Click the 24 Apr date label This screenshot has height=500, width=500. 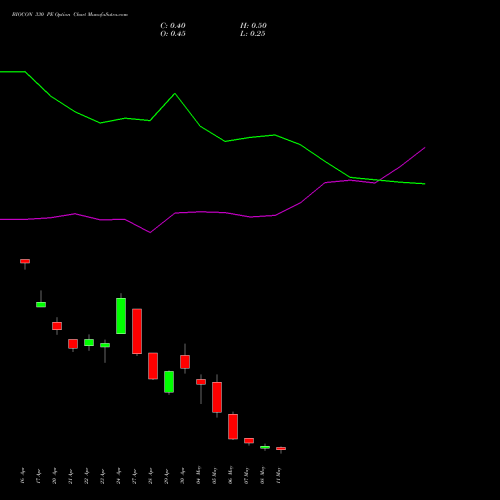pyautogui.click(x=119, y=476)
